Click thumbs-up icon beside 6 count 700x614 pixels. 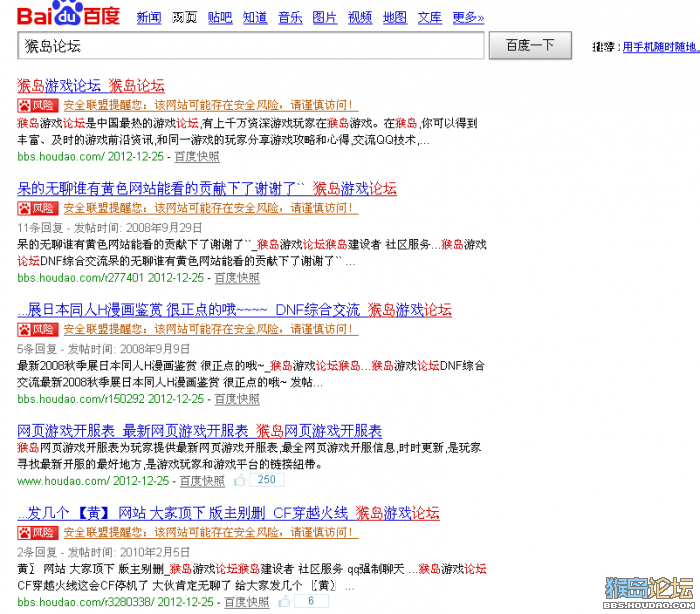(x=284, y=602)
